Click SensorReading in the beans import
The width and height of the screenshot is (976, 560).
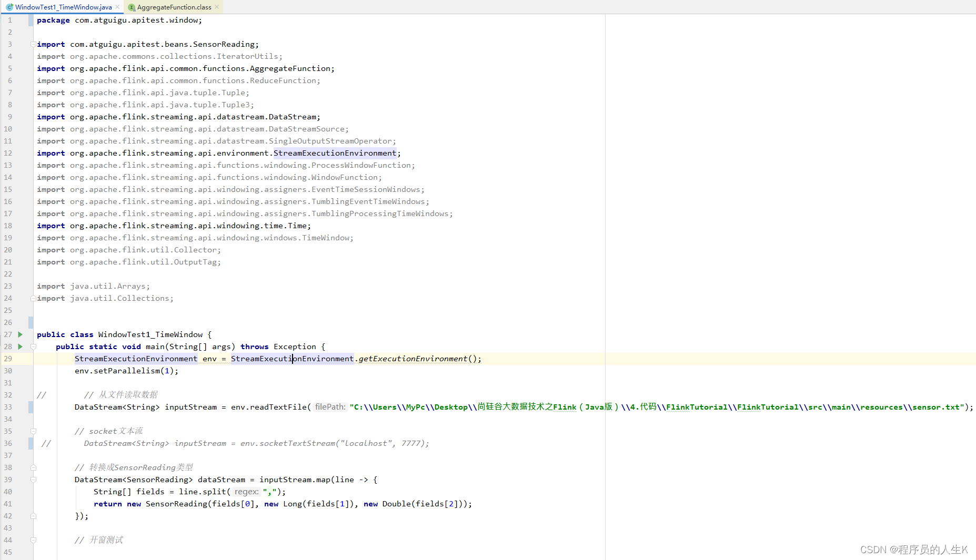pyautogui.click(x=224, y=44)
